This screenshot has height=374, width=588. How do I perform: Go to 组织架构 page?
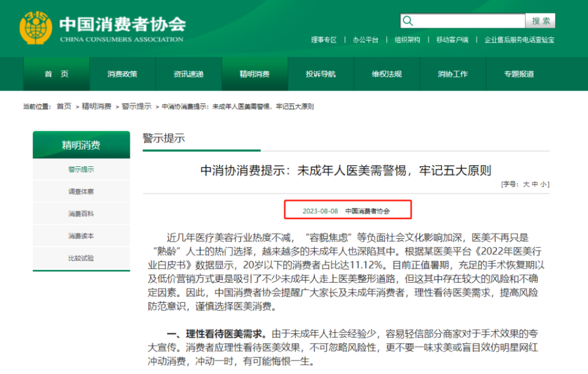(407, 40)
